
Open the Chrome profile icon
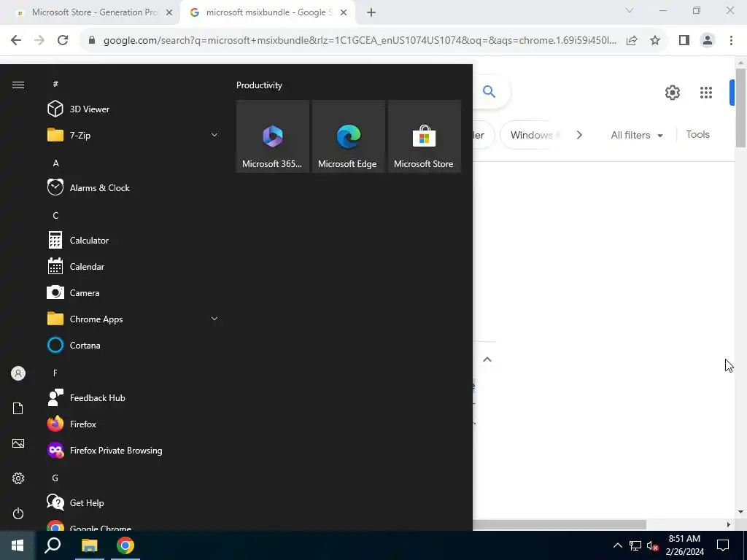tap(708, 41)
